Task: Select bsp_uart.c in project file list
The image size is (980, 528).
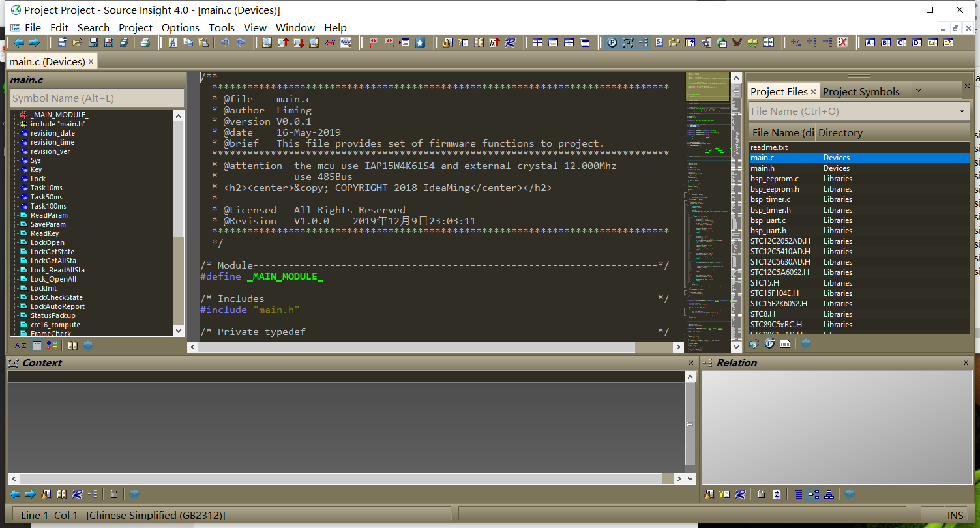Action: coord(768,220)
